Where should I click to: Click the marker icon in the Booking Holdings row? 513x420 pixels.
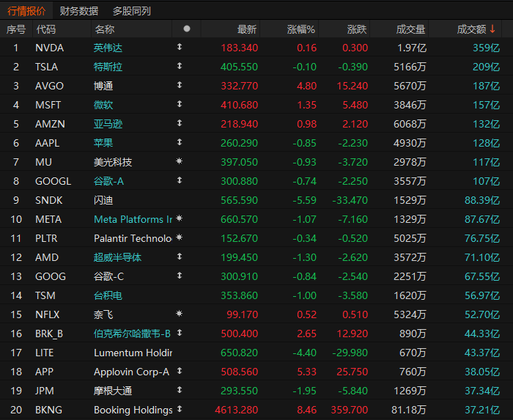pos(180,409)
